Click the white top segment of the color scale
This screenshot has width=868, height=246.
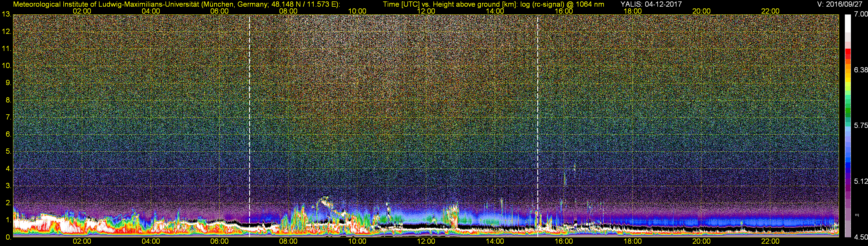click(x=848, y=23)
